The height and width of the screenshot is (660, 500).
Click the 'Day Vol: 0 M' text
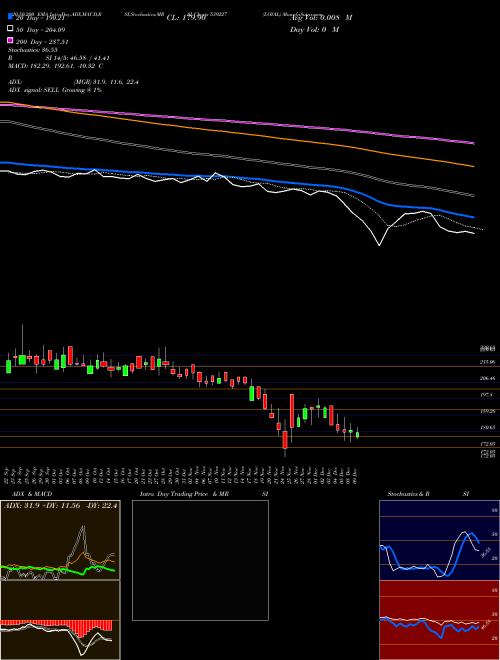(314, 29)
